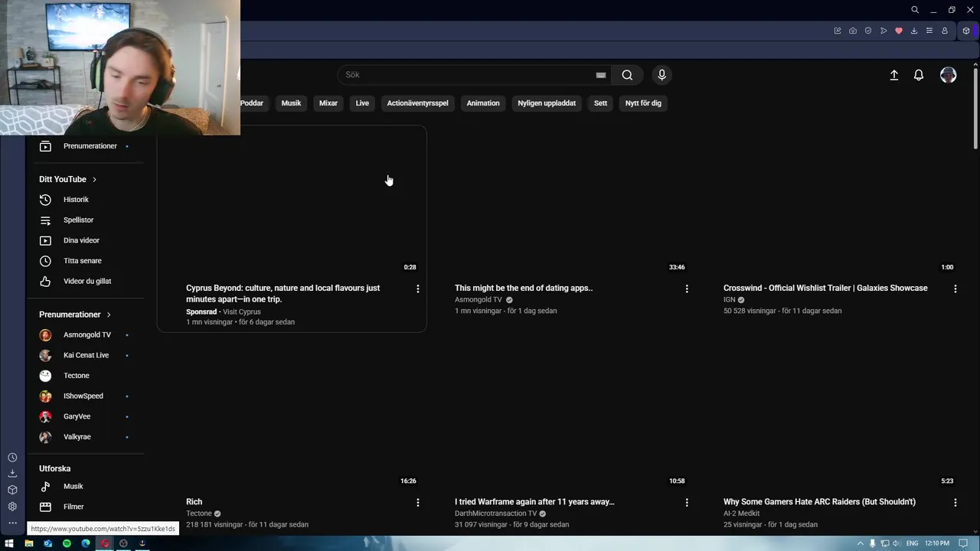
Task: Open OBS Studio from taskbar
Action: pyautogui.click(x=123, y=543)
